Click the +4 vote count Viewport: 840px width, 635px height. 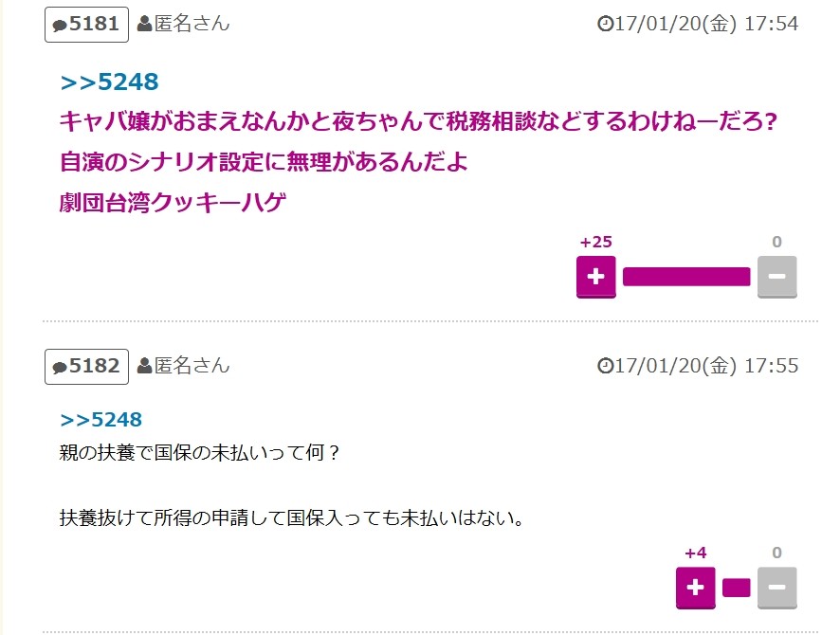pyautogui.click(x=695, y=553)
